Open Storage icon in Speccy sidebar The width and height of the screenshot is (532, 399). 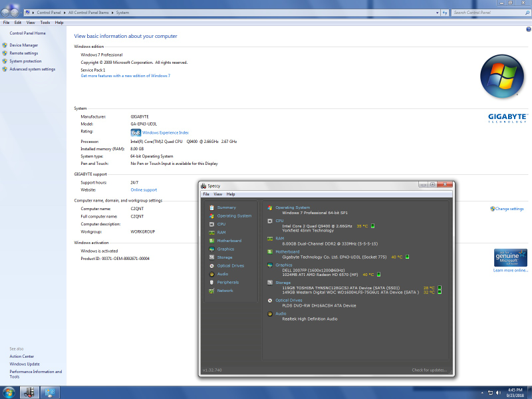(x=211, y=257)
